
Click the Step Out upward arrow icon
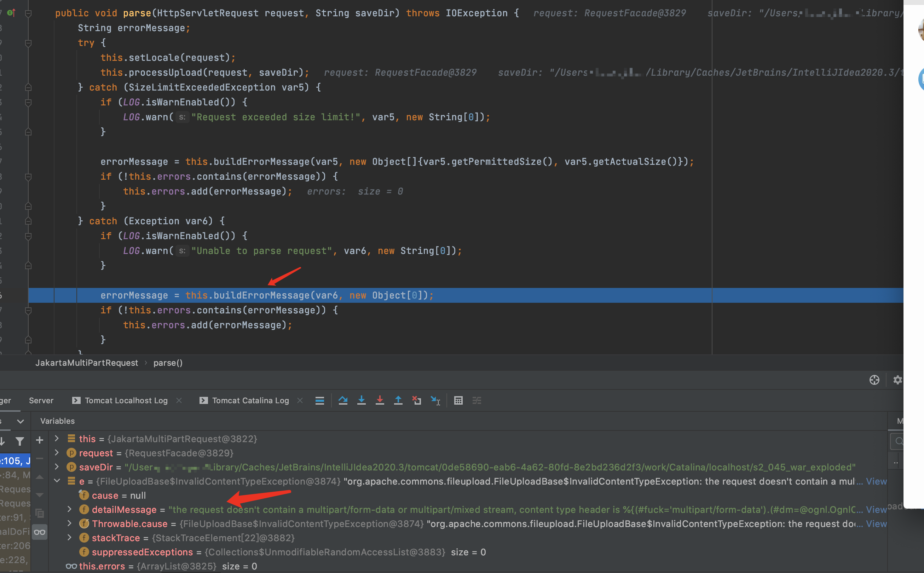(398, 400)
